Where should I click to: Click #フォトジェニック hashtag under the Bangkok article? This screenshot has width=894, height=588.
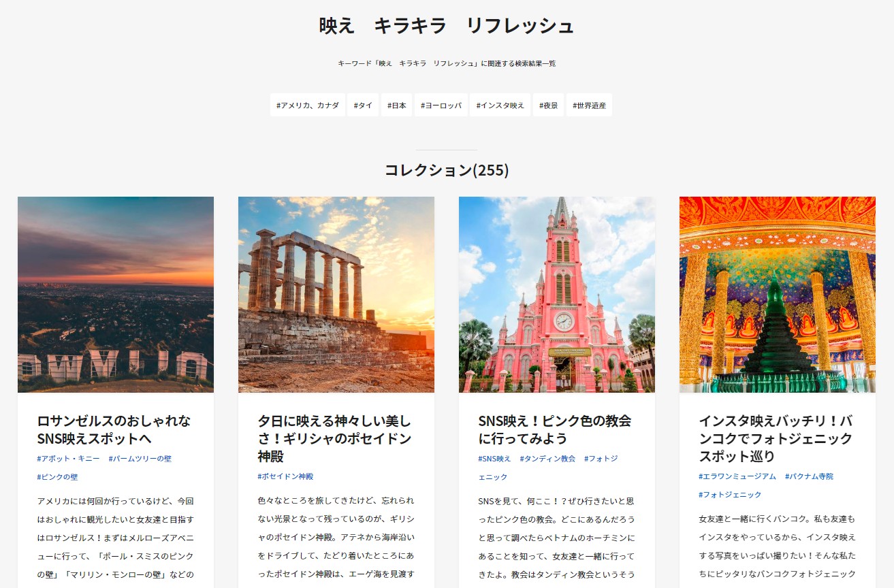[730, 495]
